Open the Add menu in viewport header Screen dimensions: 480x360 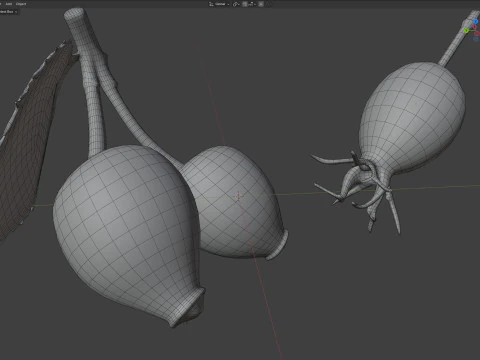click(9, 4)
